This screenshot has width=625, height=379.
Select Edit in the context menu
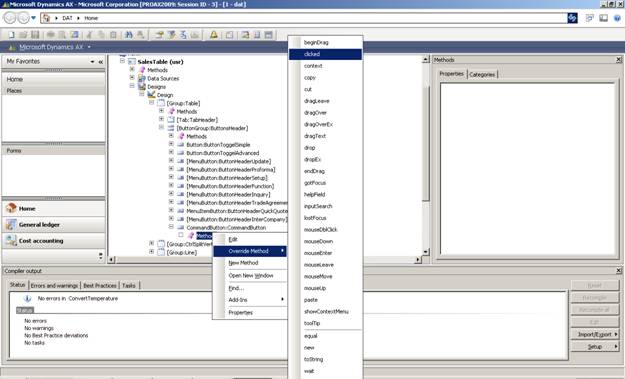tap(250, 239)
